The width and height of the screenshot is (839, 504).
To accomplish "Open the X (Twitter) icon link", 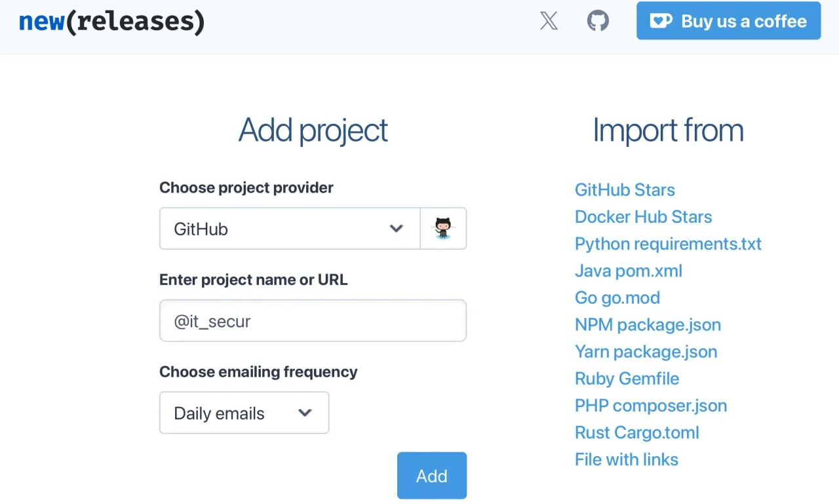I will click(549, 21).
